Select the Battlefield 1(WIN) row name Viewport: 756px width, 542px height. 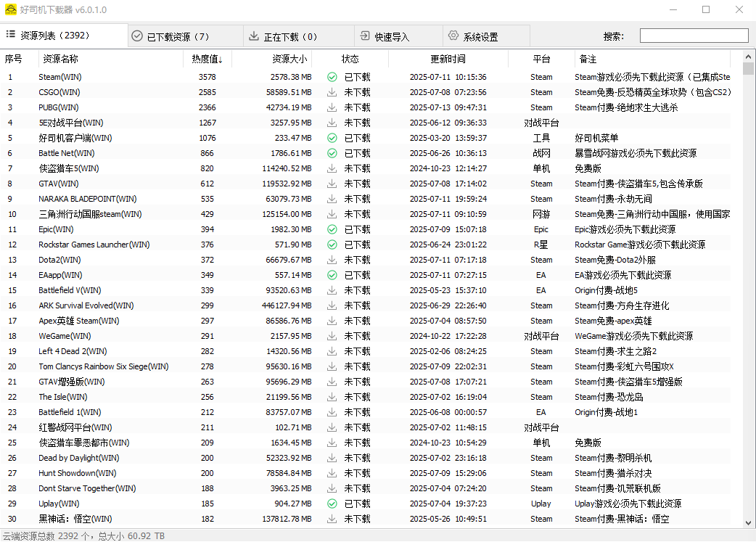coord(70,412)
